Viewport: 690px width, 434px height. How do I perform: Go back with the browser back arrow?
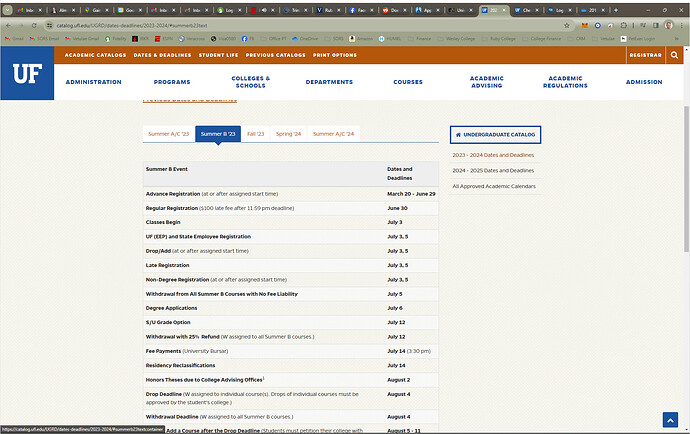click(x=8, y=26)
